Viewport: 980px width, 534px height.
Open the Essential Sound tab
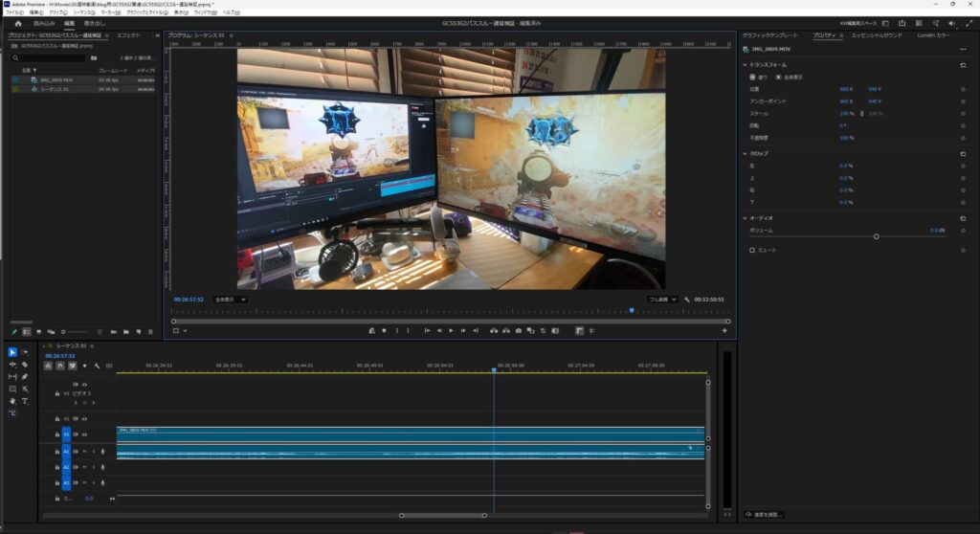(877, 34)
